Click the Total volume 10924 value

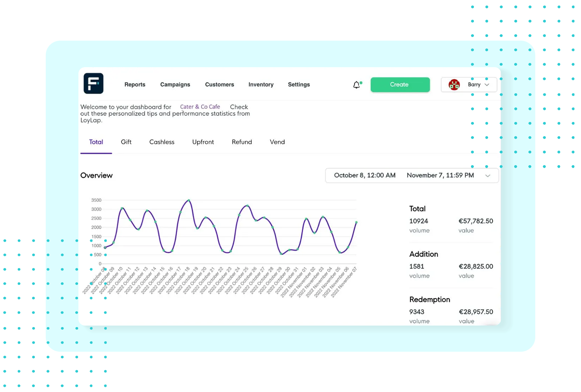tap(419, 221)
